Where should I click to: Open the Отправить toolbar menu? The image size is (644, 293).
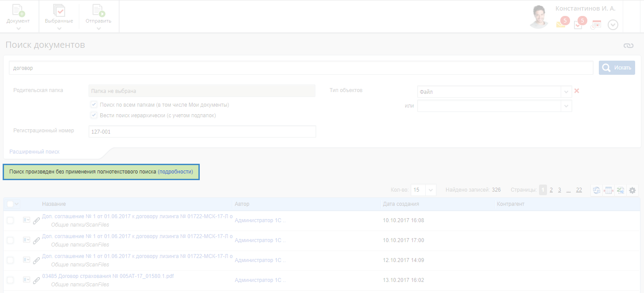[99, 17]
